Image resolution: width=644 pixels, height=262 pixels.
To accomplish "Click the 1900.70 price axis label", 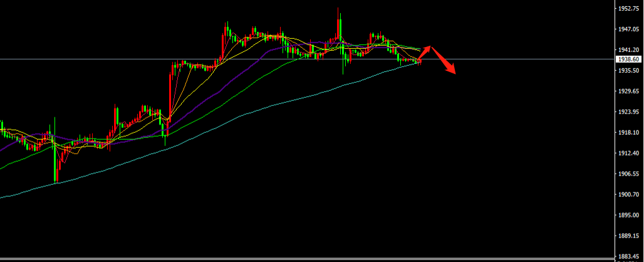I will [x=629, y=194].
